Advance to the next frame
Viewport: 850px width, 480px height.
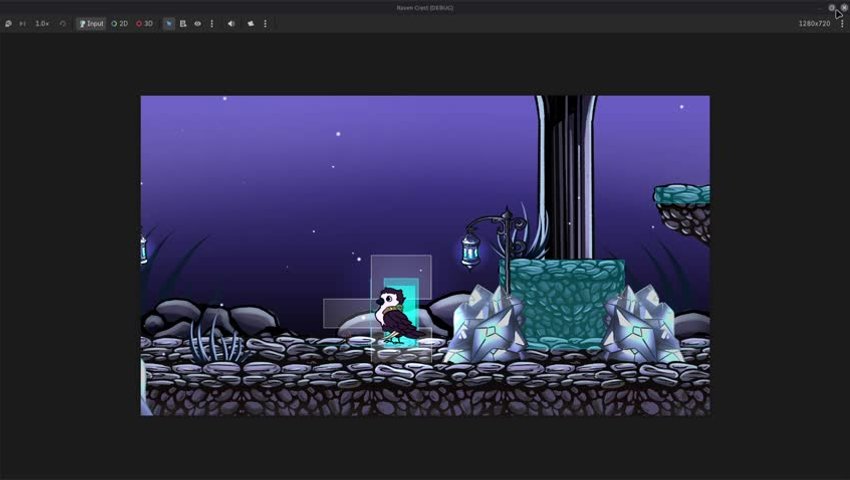23,24
